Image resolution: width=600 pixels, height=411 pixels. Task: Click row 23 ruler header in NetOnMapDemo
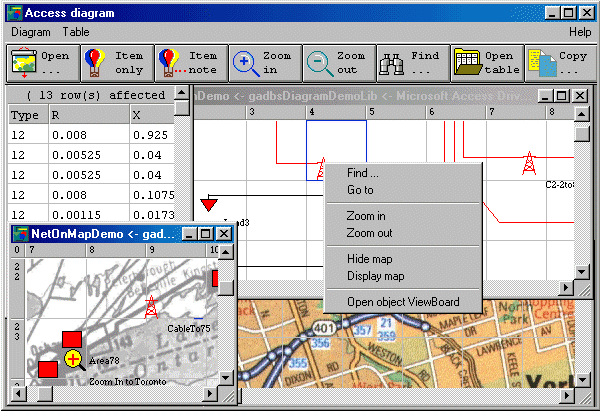point(17,347)
